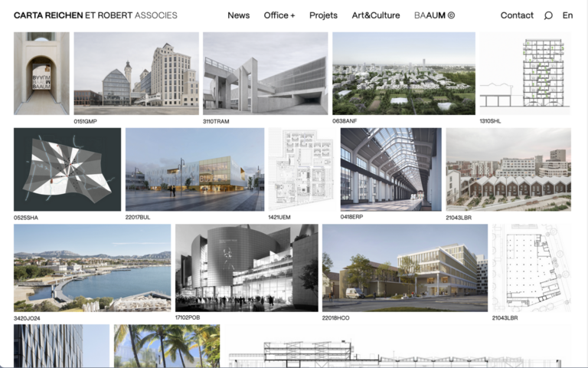Open the 0151GMP project thumbnail
This screenshot has height=368, width=588.
[136, 74]
